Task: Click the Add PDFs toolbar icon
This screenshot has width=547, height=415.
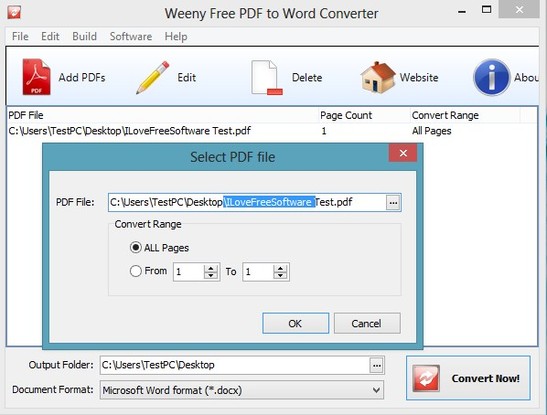Action: pyautogui.click(x=36, y=77)
